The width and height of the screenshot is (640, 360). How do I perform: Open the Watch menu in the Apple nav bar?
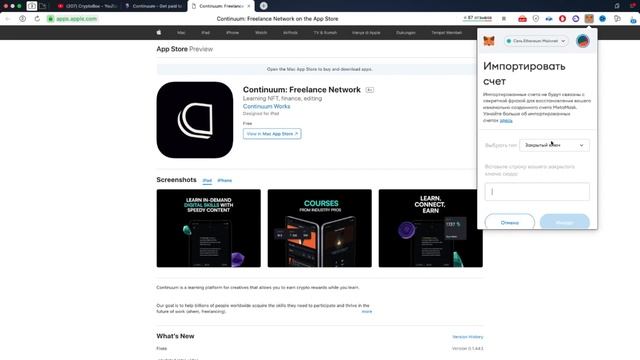pos(261,33)
